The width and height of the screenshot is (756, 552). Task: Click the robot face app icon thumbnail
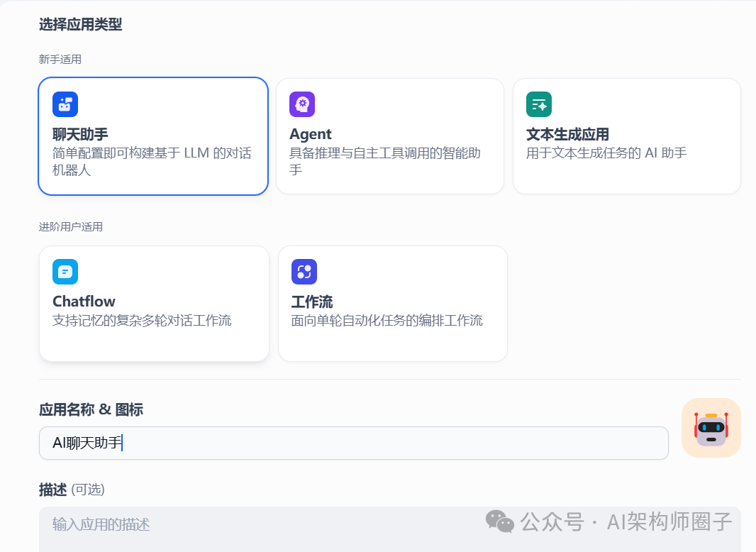(711, 428)
